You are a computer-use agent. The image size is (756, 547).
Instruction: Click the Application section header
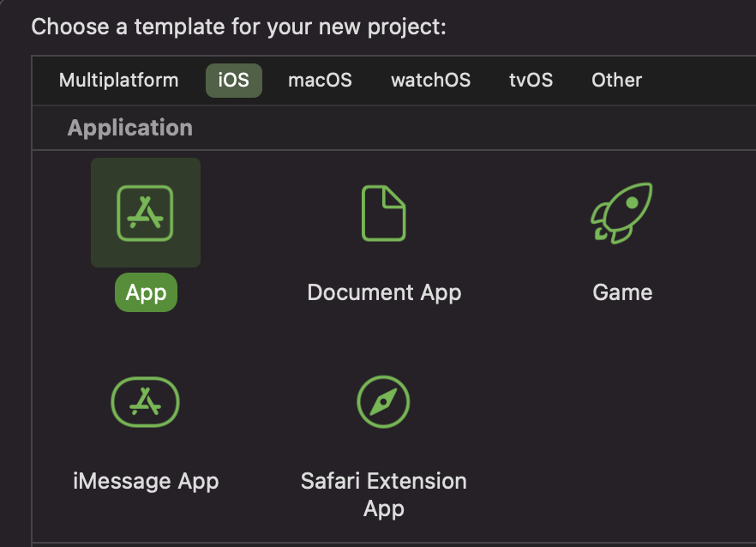[130, 128]
